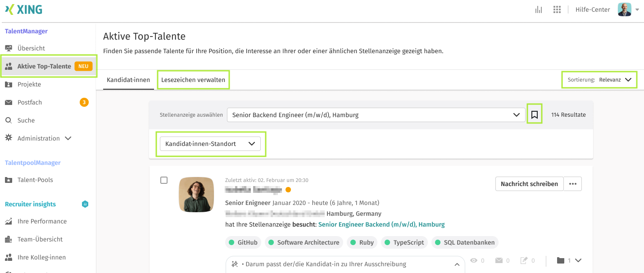
Task: Open the Sortierung Relevanz dropdown
Action: point(599,80)
